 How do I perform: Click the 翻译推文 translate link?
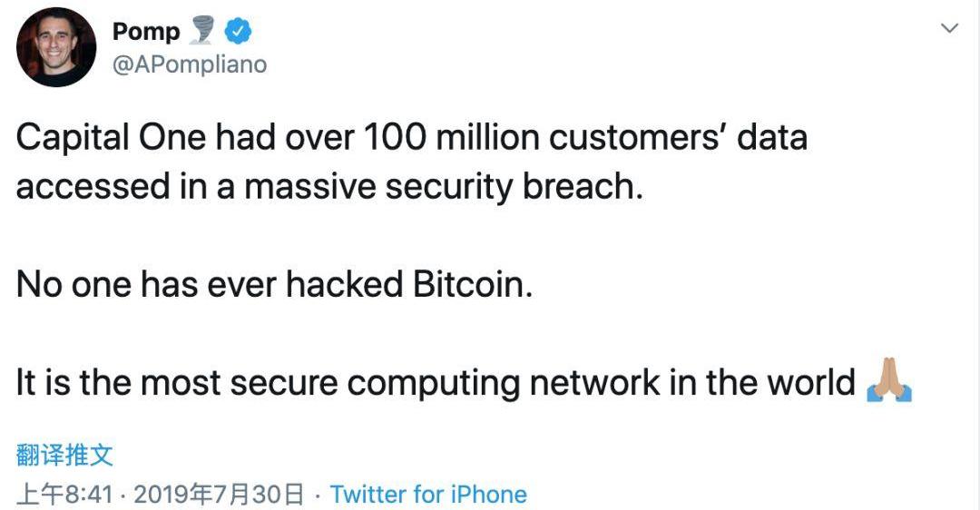[x=64, y=455]
